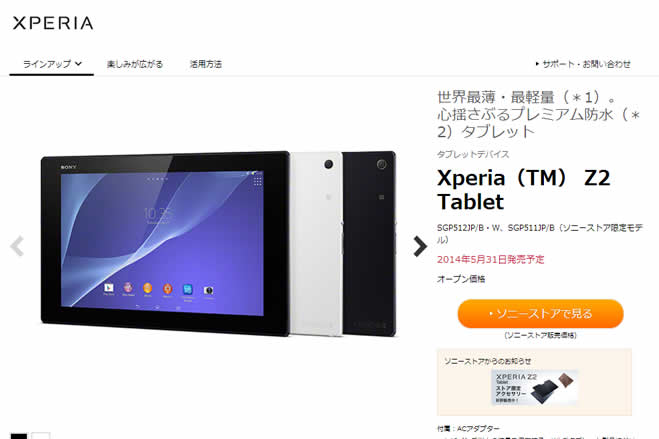Click the orange ソニーストアで見る button
The width and height of the screenshot is (659, 439).
[540, 313]
